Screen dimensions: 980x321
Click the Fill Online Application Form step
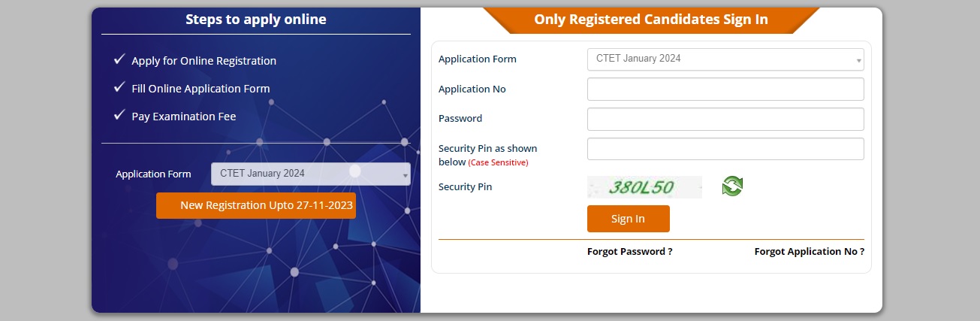click(201, 89)
